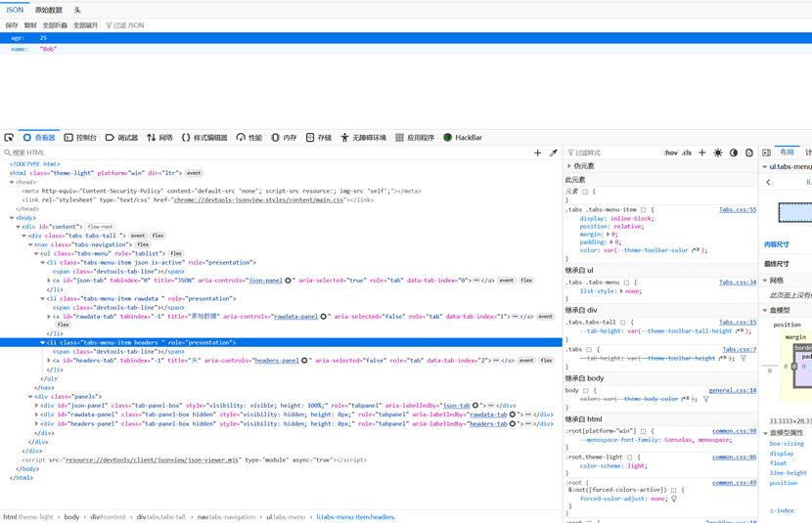This screenshot has height=523, width=812.
Task: Open Tabs.css:34 stylesheet link
Action: click(x=738, y=282)
